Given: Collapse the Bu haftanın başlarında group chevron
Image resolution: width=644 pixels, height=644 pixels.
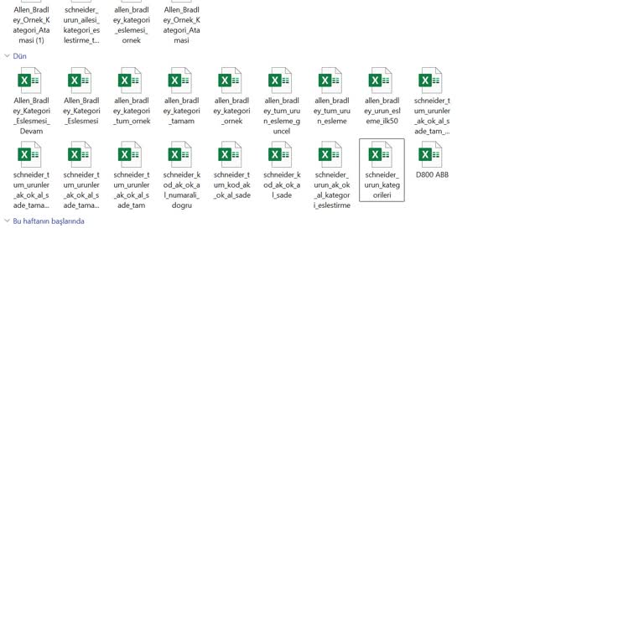Looking at the screenshot, I should click(x=8, y=221).
